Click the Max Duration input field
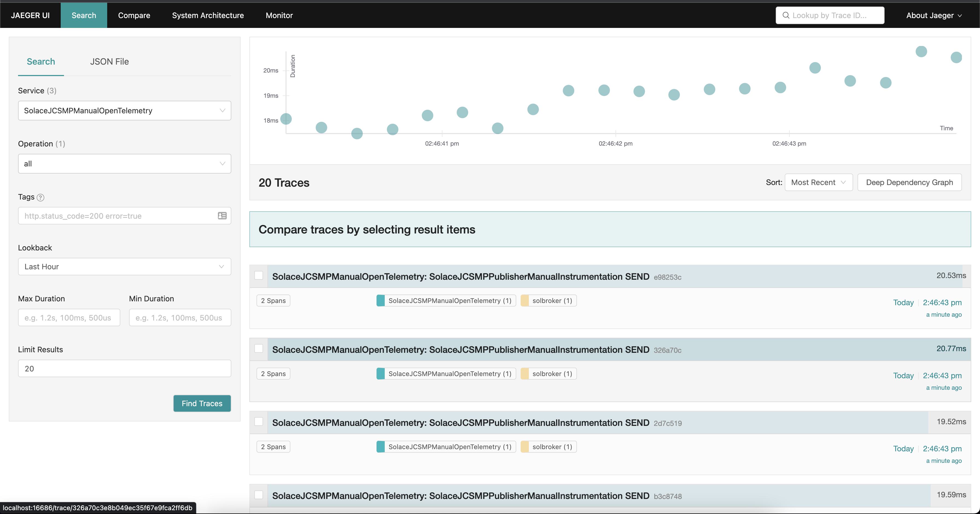 pyautogui.click(x=69, y=317)
